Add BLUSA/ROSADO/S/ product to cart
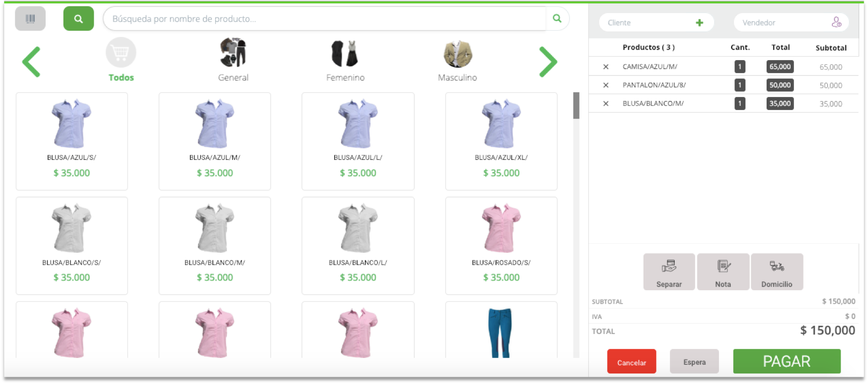Viewport: 868px width, 383px height. click(501, 246)
